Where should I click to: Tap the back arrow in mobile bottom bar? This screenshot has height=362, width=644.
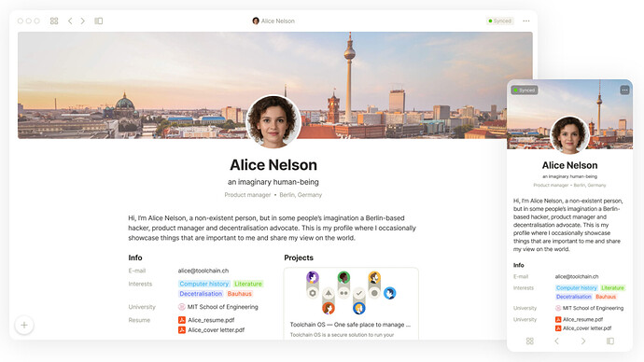click(556, 341)
